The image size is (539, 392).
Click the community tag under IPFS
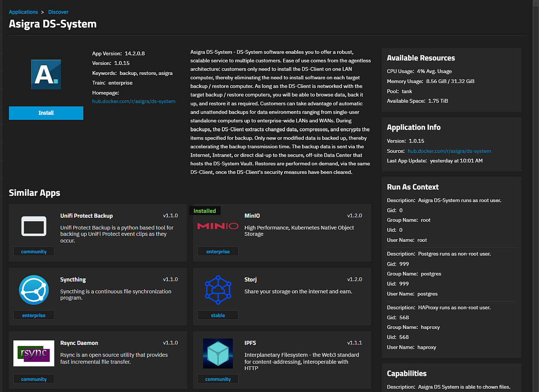218,379
